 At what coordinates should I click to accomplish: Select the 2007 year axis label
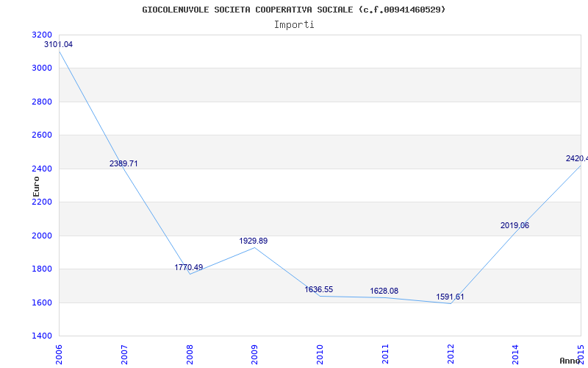(124, 355)
